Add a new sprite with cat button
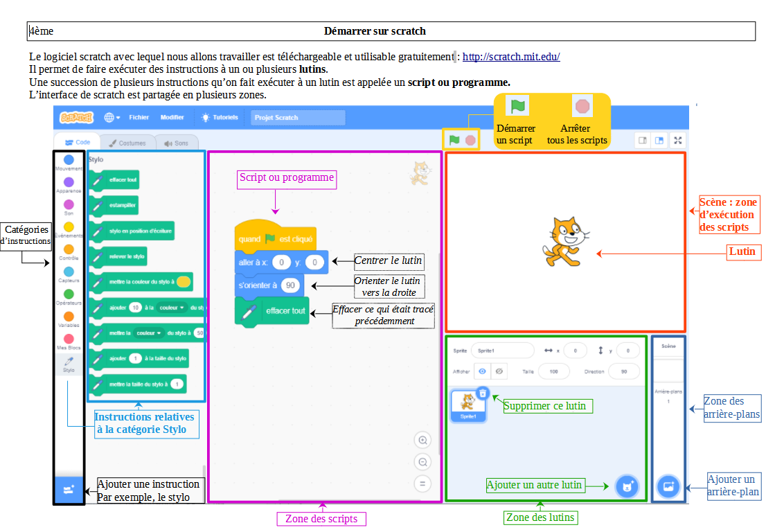This screenshot has width=766, height=532. (x=627, y=486)
